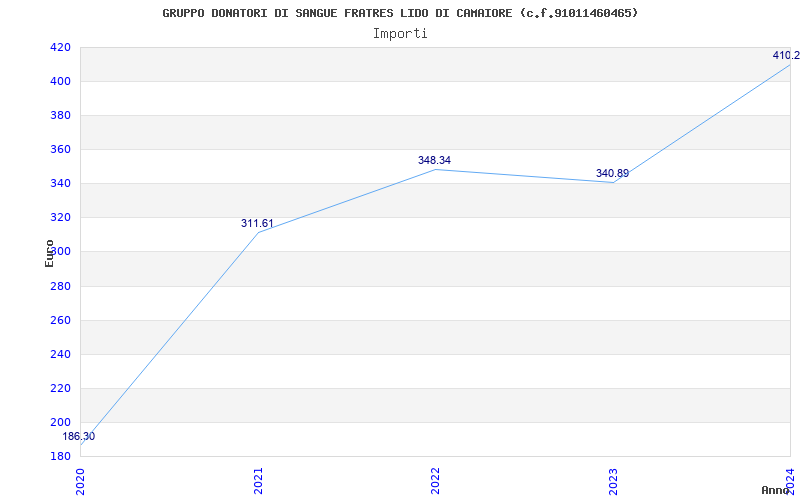The width and height of the screenshot is (800, 500).
Task: Click the 280 y-axis value
Action: pyautogui.click(x=60, y=287)
